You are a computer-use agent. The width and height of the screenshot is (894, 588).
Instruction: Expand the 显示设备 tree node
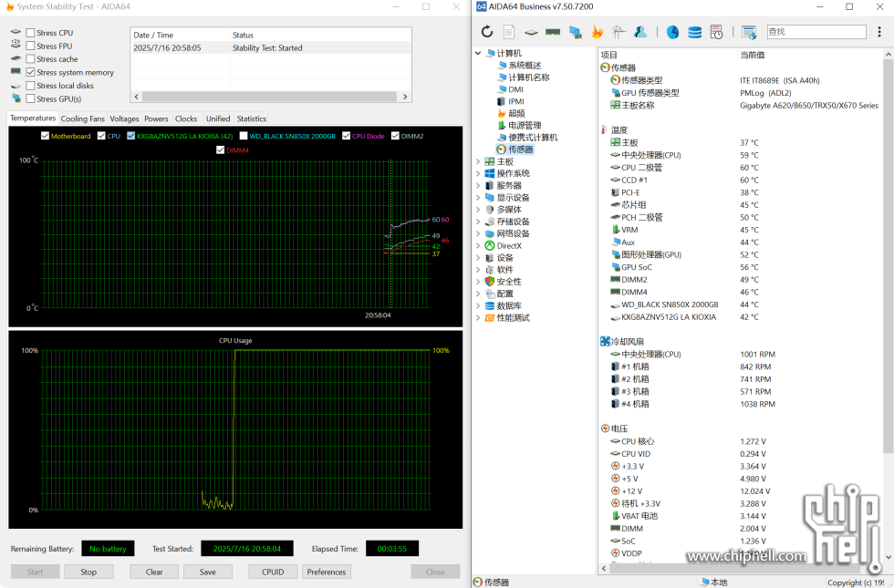[478, 197]
